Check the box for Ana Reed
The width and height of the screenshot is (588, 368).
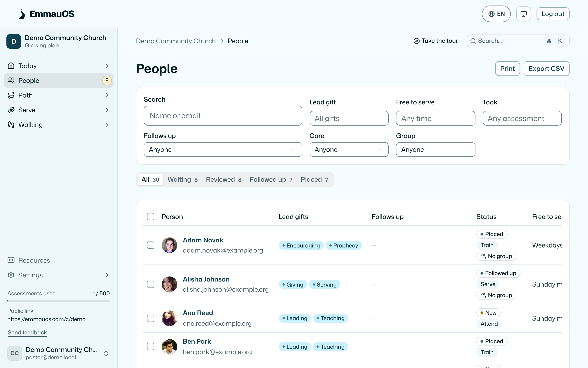pos(151,318)
